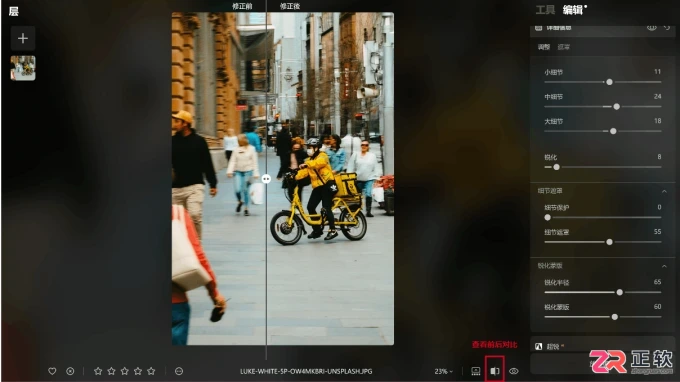Give the photo a five-star rating

point(151,371)
